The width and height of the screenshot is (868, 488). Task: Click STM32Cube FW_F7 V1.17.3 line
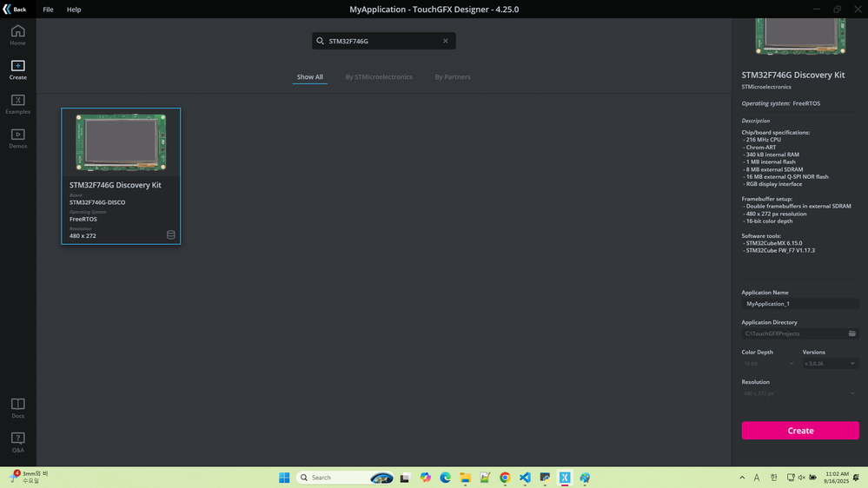point(779,250)
